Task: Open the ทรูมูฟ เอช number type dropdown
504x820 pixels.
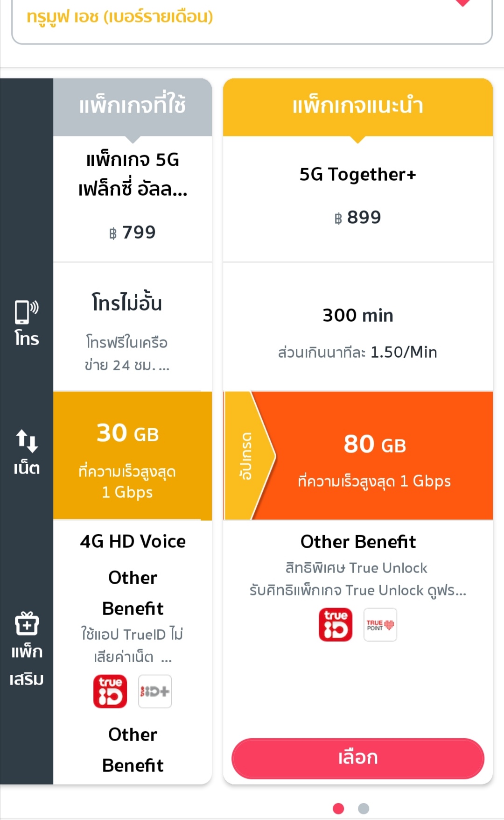Action: pos(252,18)
